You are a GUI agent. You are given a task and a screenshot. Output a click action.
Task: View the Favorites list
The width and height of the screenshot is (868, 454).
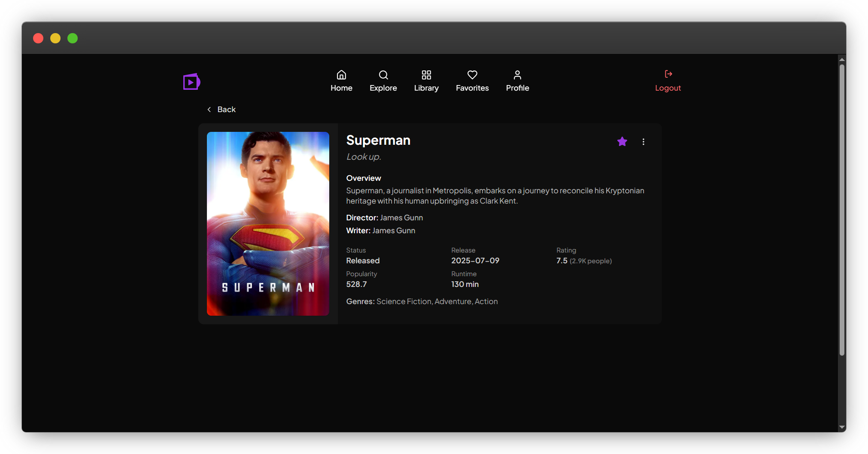tap(472, 81)
